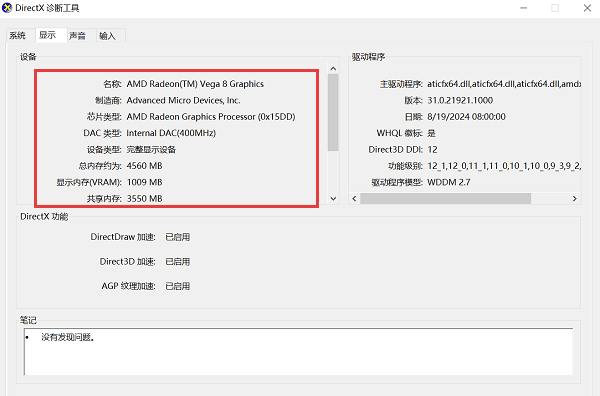Click the device list vertical scrollbar thumb
Image resolution: width=600 pixels, height=396 pixels.
pyautogui.click(x=333, y=112)
